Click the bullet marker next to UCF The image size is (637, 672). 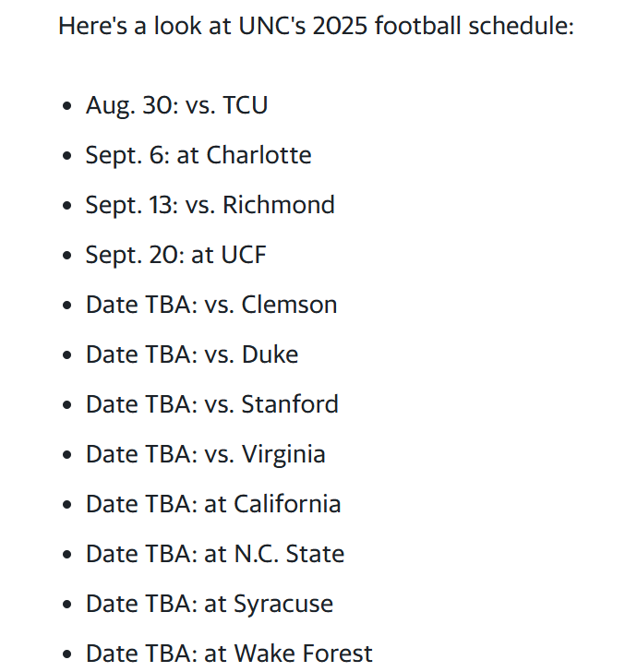coord(66,256)
